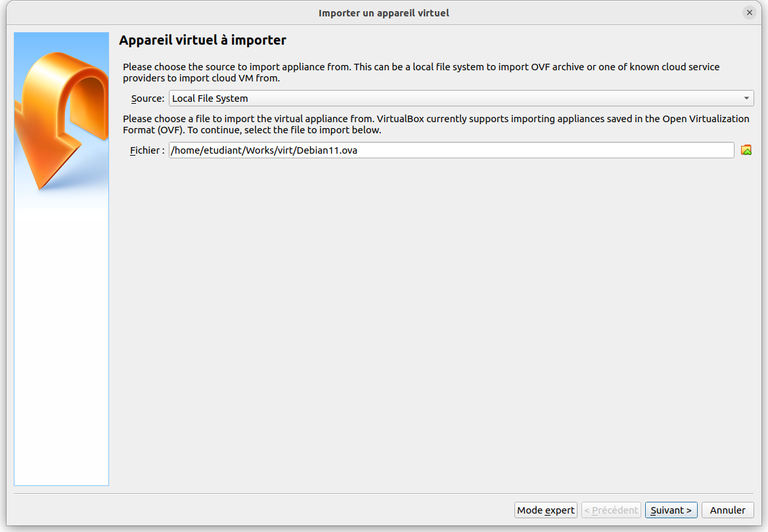Screen dimensions: 768x532
Task: Open the file browser folder icon
Action: pos(746,150)
